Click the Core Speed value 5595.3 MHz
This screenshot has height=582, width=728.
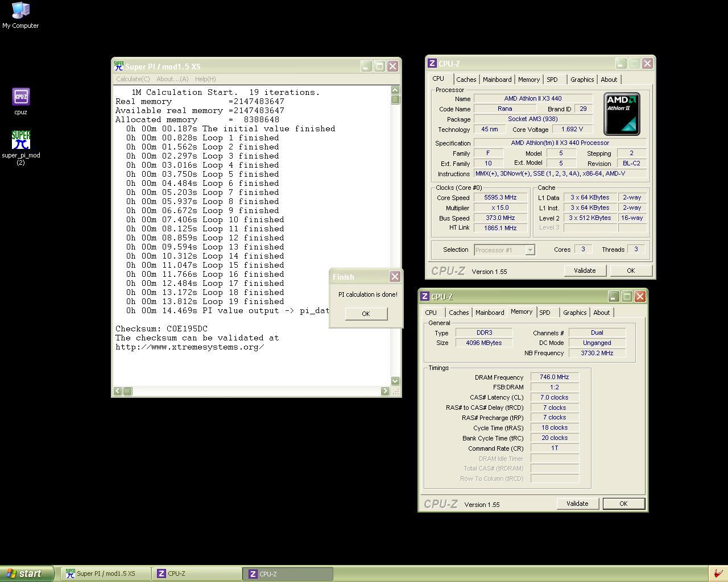point(500,198)
